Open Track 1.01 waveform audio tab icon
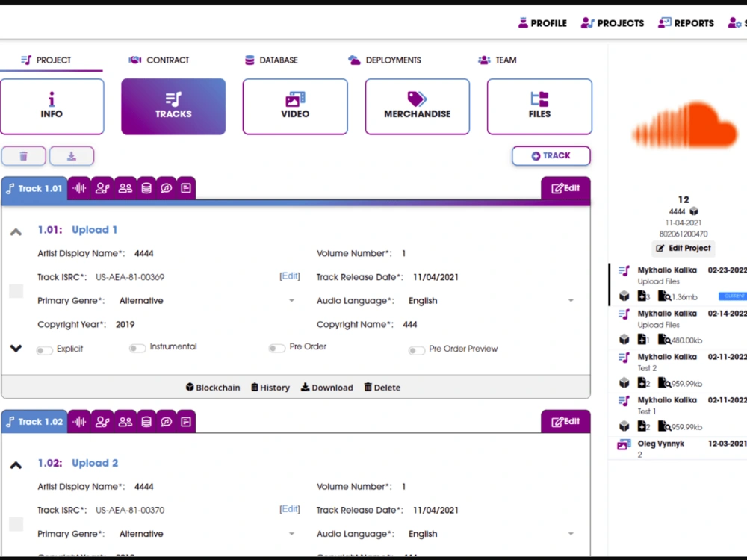Screen dimensions: 747x560 pos(80,188)
